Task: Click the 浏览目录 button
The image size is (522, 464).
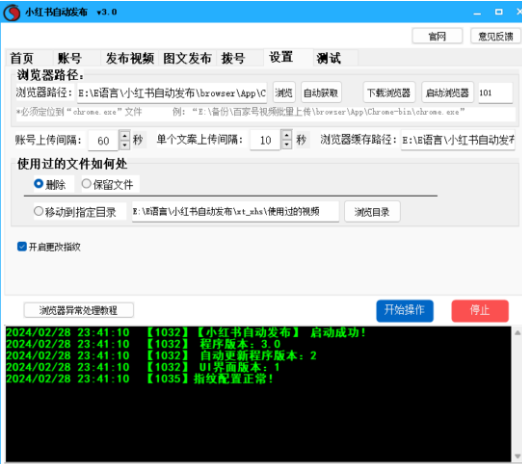Action: (x=372, y=212)
